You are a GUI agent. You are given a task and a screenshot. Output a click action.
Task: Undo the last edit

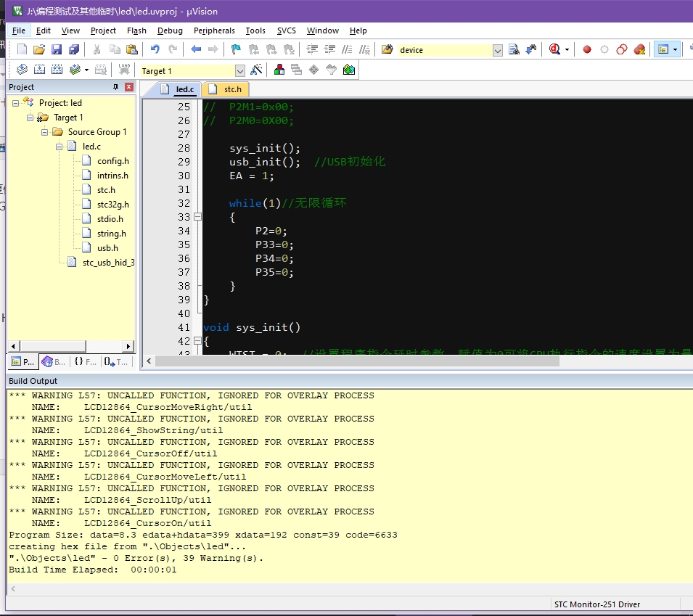pos(155,49)
